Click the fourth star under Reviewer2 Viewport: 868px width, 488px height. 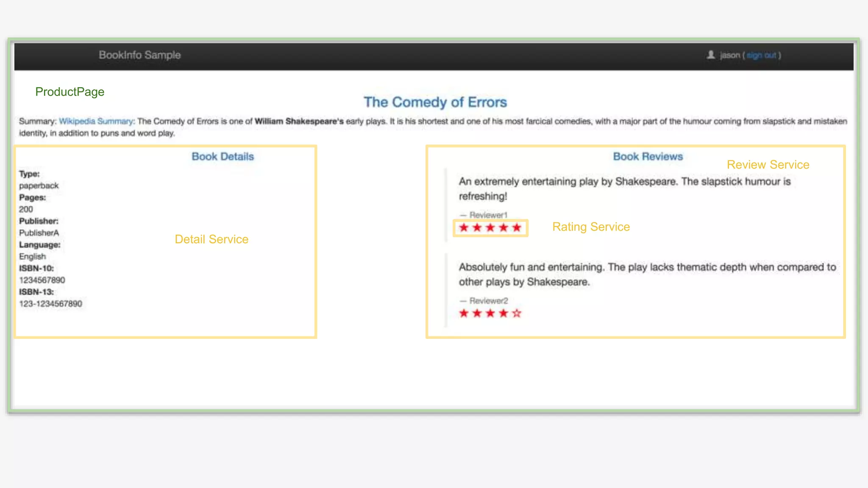[x=503, y=313]
